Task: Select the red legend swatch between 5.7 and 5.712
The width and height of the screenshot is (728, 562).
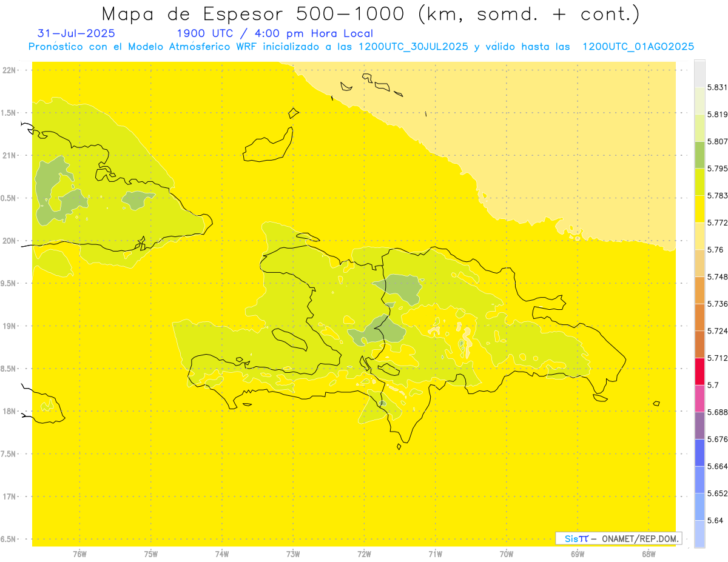Action: point(699,371)
